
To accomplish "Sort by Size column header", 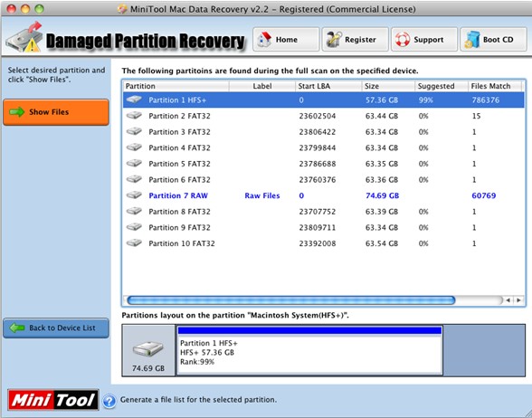I will [388, 86].
